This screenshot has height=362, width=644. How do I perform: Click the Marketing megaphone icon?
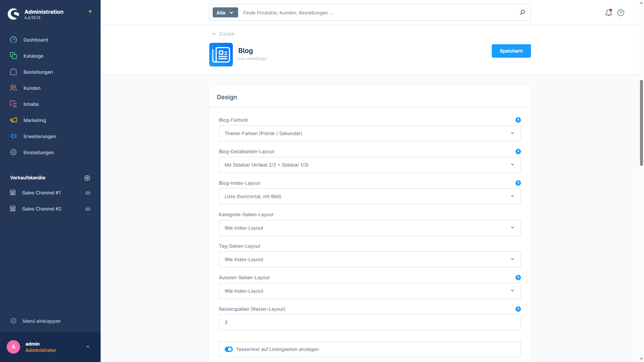pyautogui.click(x=13, y=120)
